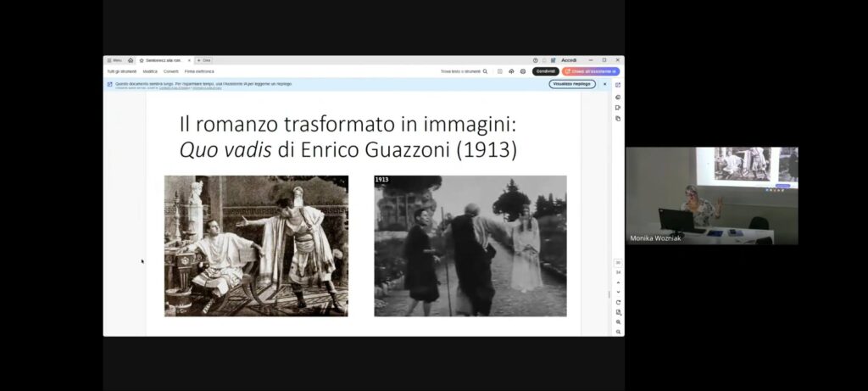868x391 pixels.
Task: Click the help question mark icon
Action: tap(535, 60)
